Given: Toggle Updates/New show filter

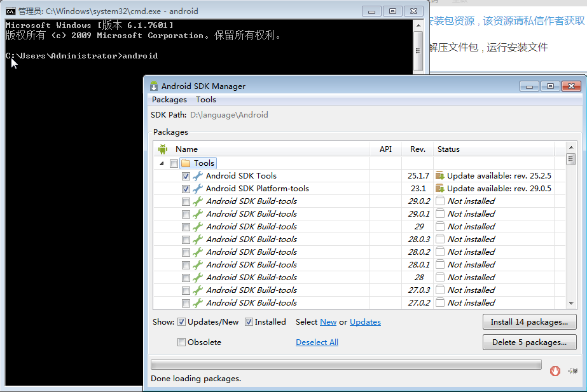Looking at the screenshot, I should [181, 322].
